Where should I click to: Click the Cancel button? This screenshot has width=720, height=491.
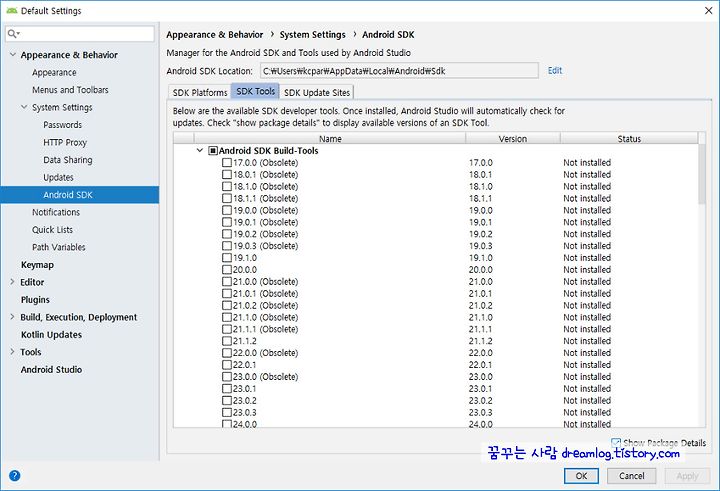click(631, 476)
